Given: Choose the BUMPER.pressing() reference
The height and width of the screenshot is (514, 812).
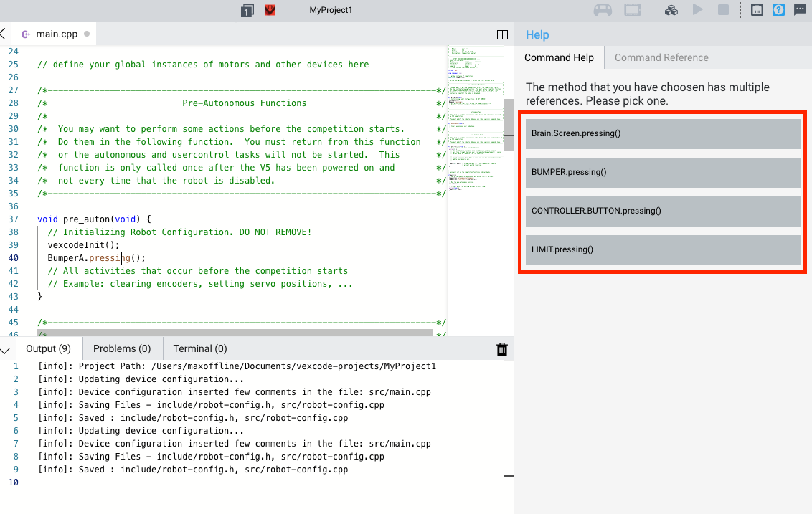Looking at the screenshot, I should (x=663, y=172).
